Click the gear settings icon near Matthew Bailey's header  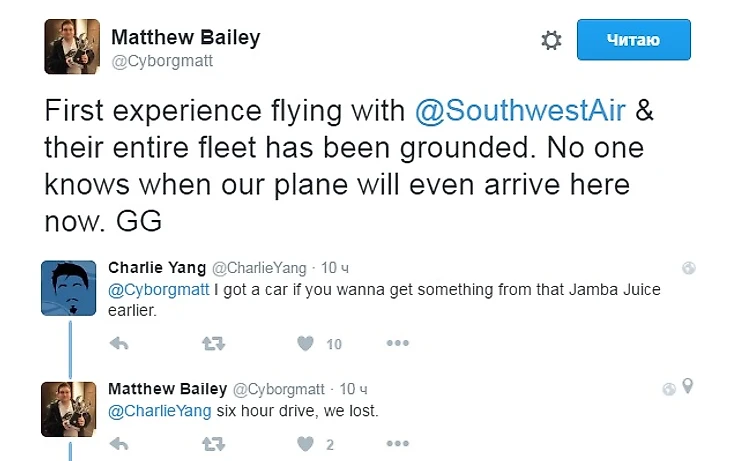pyautogui.click(x=551, y=40)
